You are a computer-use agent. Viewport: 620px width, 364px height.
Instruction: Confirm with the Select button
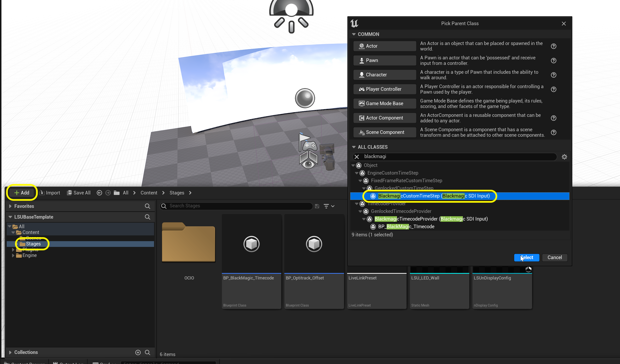(527, 257)
